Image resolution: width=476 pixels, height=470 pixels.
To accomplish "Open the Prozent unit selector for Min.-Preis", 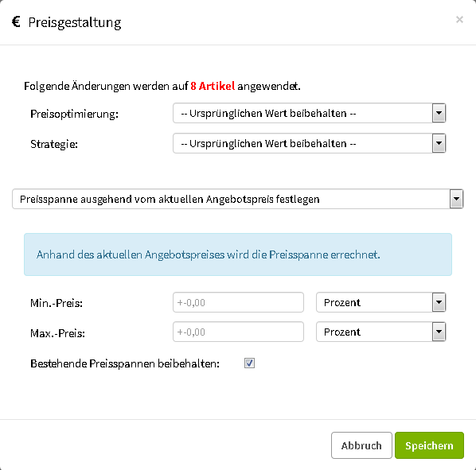I will click(380, 302).
